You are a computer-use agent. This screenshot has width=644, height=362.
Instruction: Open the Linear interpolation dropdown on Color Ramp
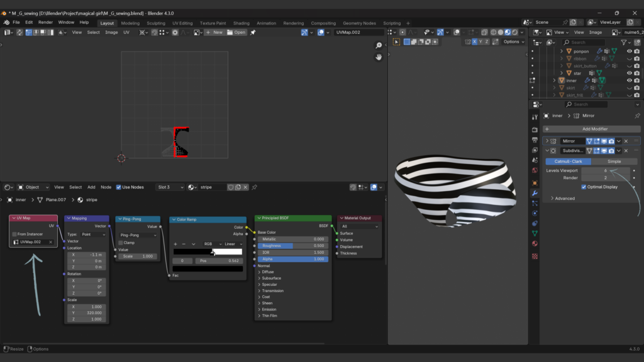233,244
